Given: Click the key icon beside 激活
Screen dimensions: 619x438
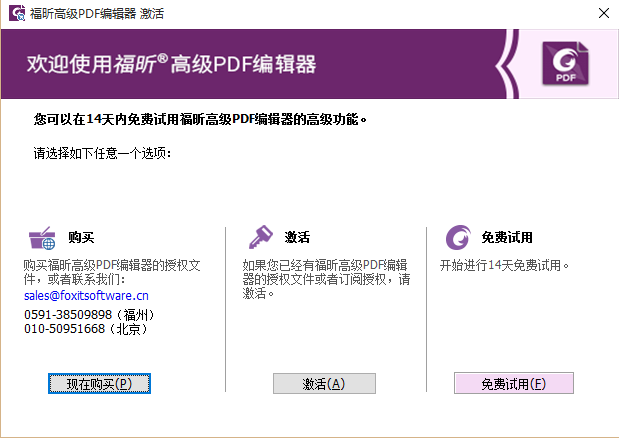Looking at the screenshot, I should pos(261,238).
